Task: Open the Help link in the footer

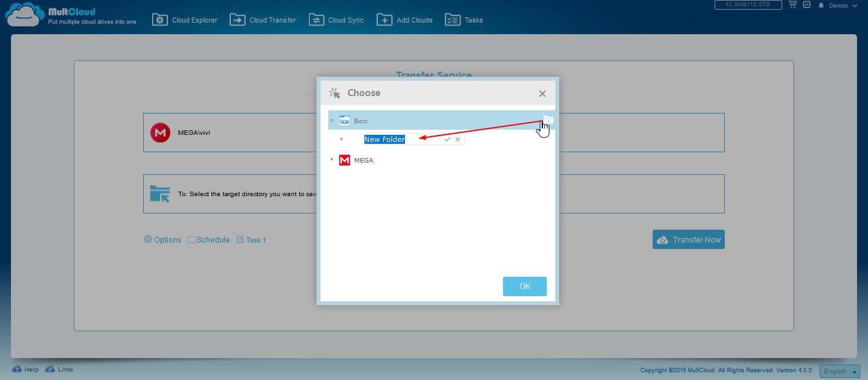Action: coord(26,370)
